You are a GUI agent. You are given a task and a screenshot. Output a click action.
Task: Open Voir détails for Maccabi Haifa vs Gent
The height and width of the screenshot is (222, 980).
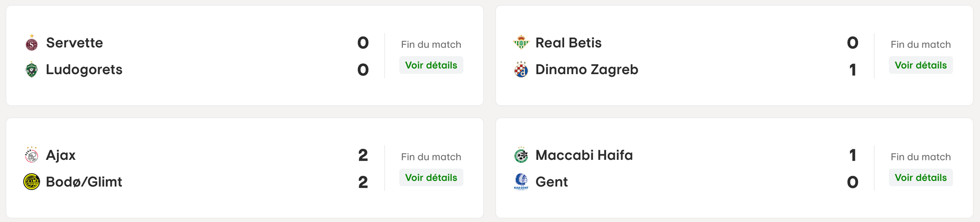click(x=920, y=178)
